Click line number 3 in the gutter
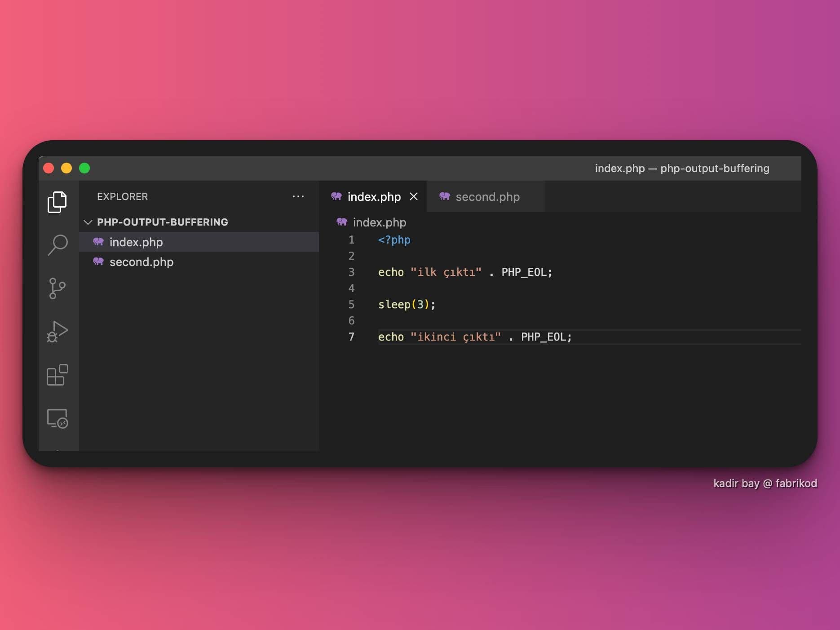The height and width of the screenshot is (630, 840). click(351, 272)
